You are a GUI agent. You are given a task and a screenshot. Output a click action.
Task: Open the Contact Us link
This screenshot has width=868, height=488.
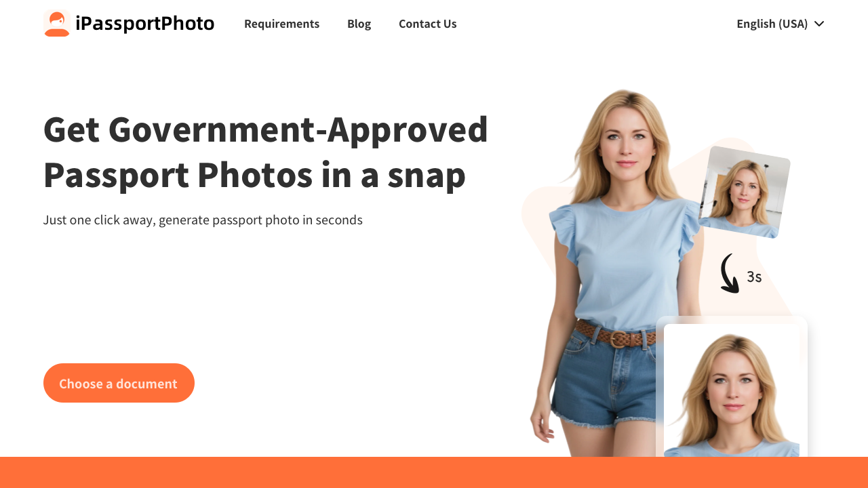point(428,24)
